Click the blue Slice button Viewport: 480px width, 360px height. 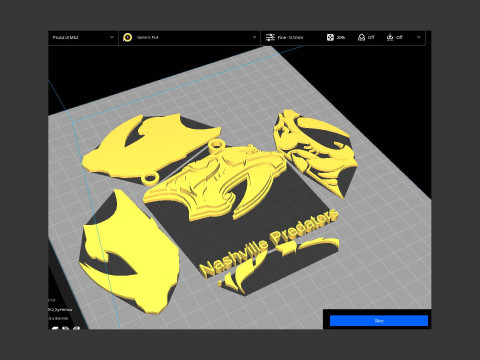(379, 321)
